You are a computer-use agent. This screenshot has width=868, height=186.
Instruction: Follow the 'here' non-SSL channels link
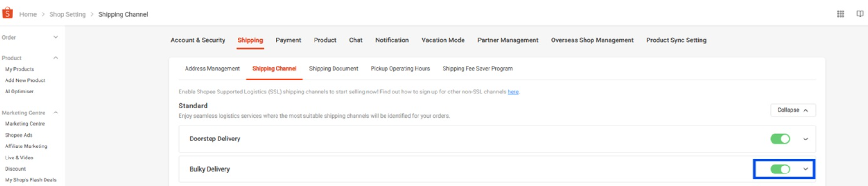click(513, 92)
